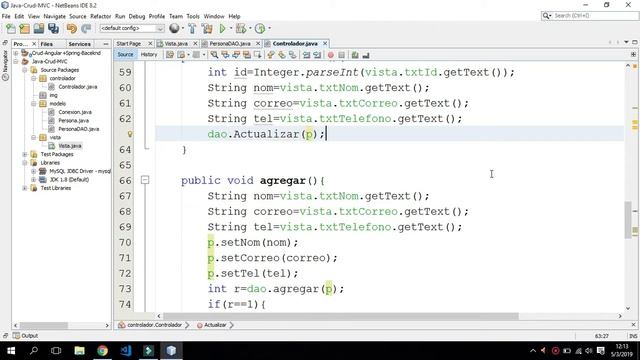The height and width of the screenshot is (360, 640).
Task: Open the Debug menu
Action: tap(137, 16)
